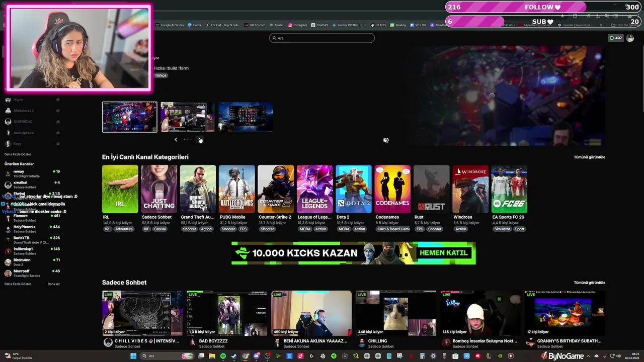Viewport: 644px width, 362px height.
Task: Open the Canva bookmark
Action: point(195,25)
